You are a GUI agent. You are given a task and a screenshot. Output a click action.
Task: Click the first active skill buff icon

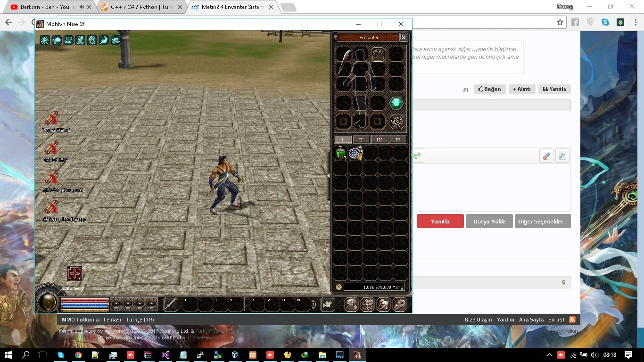[x=45, y=40]
